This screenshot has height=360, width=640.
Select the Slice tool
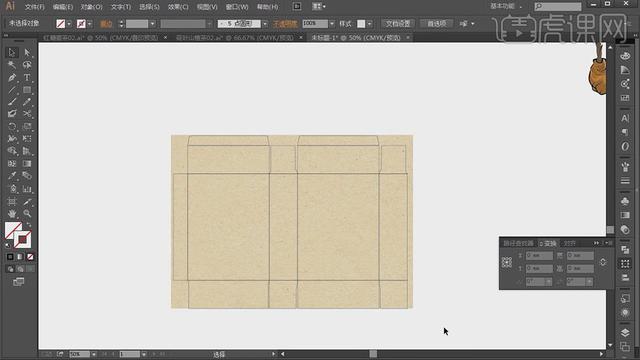pos(27,201)
